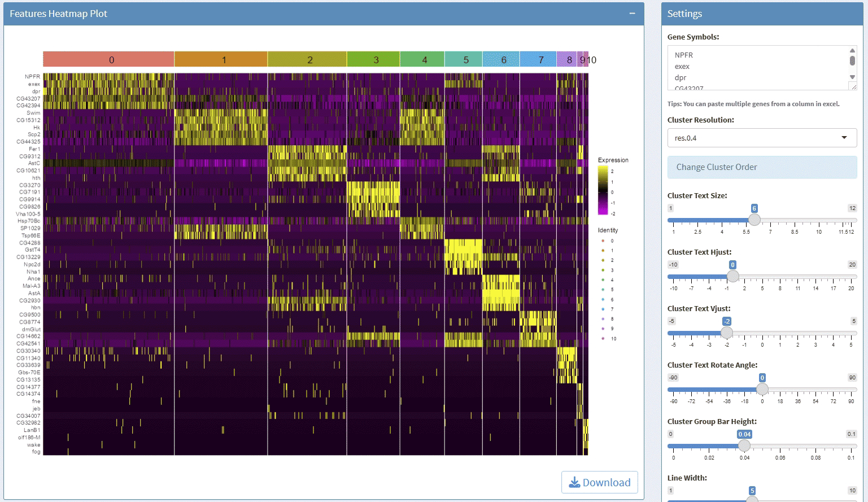868x502 pixels.
Task: Click the Gene Symbols textarea resize handle
Action: point(853,86)
